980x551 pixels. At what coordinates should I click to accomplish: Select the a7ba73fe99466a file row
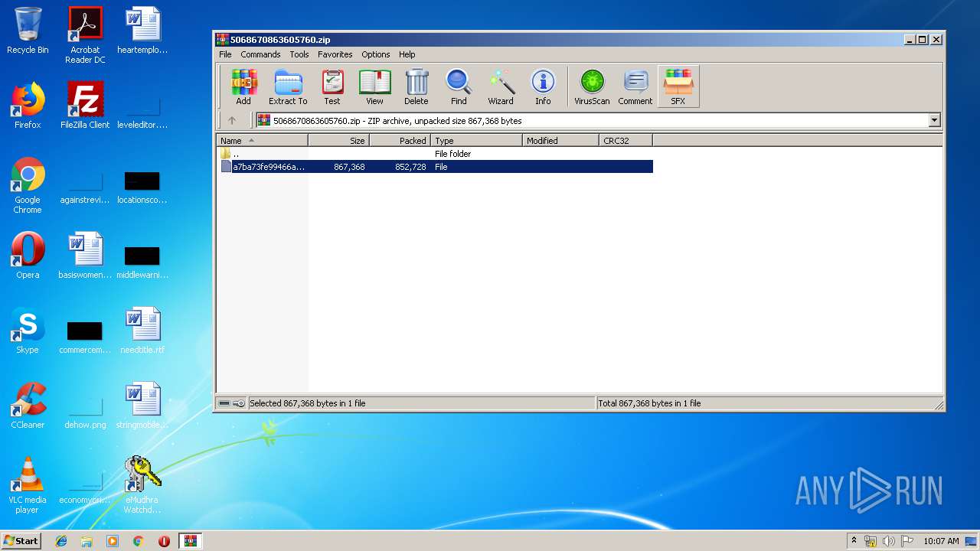(436, 167)
